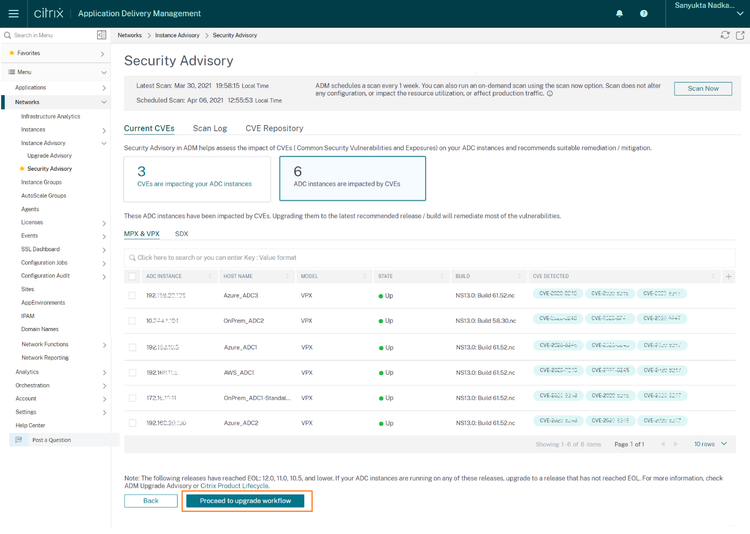750x534 pixels.
Task: Open the 10 rows per page dropdown
Action: click(x=710, y=444)
